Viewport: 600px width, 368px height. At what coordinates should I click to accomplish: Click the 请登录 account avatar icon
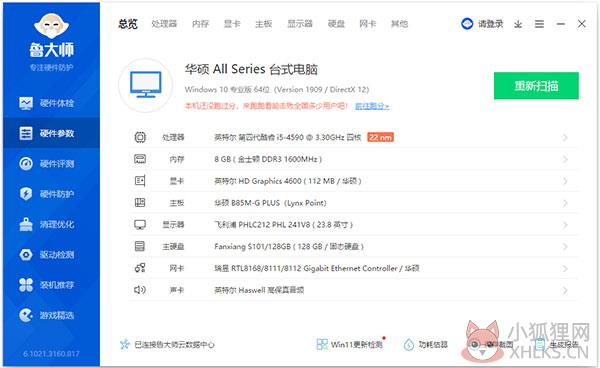(x=467, y=24)
